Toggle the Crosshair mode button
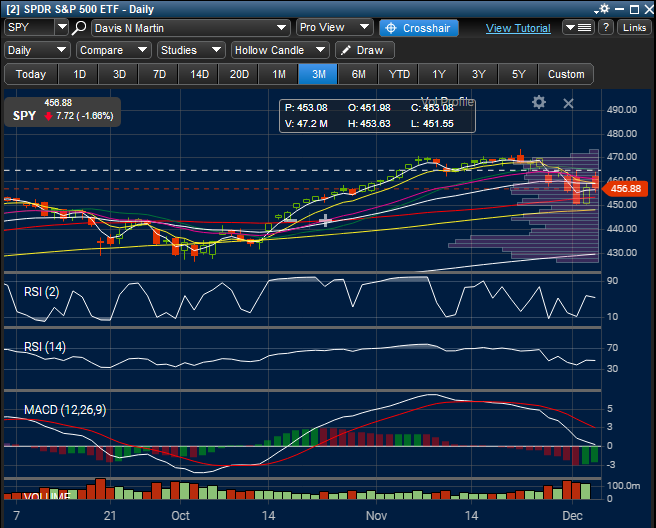The image size is (656, 528). tap(419, 28)
